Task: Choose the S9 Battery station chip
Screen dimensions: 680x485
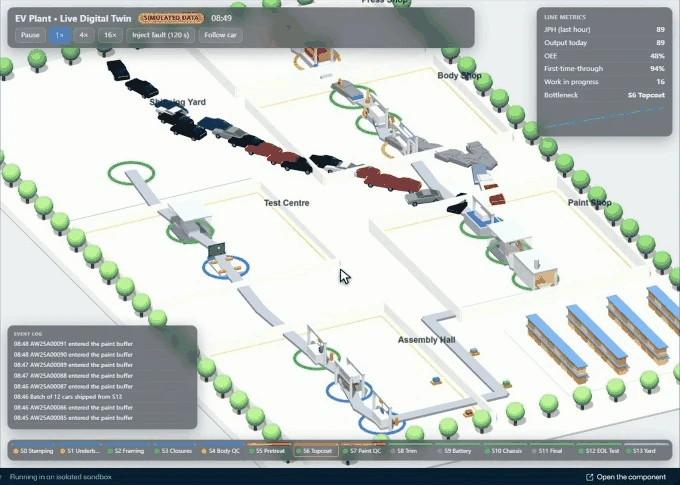Action: click(x=457, y=451)
